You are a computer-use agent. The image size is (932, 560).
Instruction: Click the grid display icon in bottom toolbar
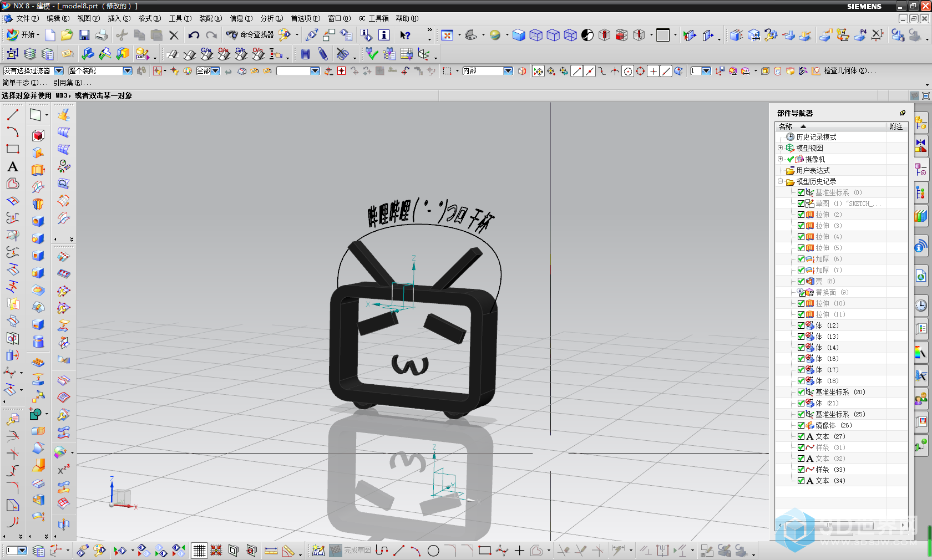point(199,551)
